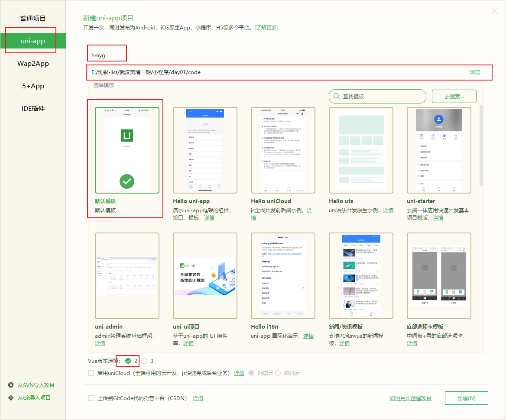Viewport: 506px width, 420px height.
Task: Select the 新闻/资讯模板 template thumbnail
Action: point(361,276)
